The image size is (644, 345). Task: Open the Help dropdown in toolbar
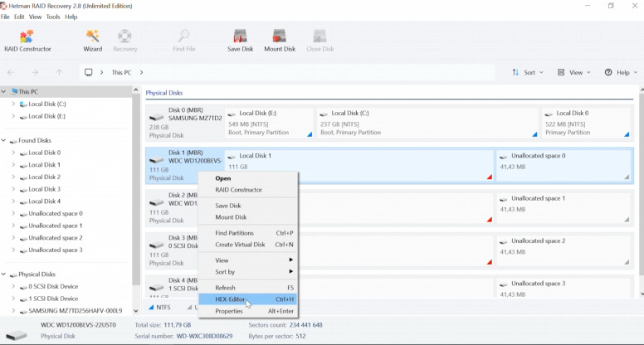point(621,72)
